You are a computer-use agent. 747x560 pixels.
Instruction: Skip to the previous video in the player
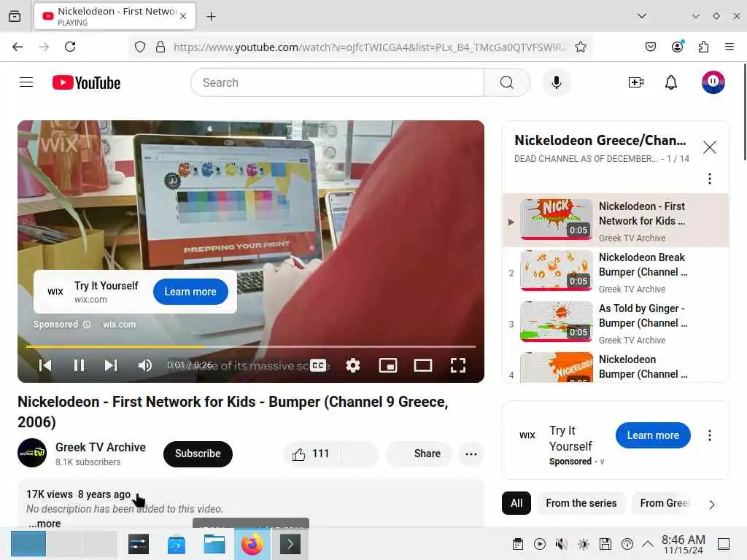pos(45,365)
